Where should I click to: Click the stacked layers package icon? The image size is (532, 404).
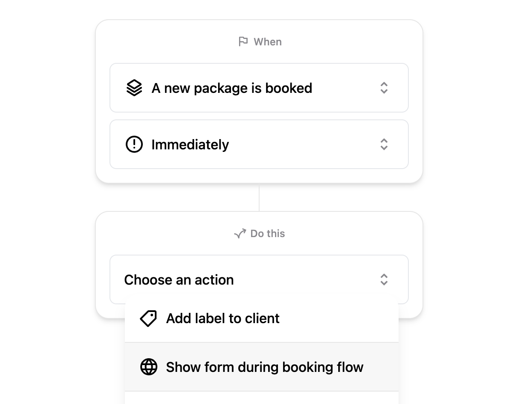[134, 88]
